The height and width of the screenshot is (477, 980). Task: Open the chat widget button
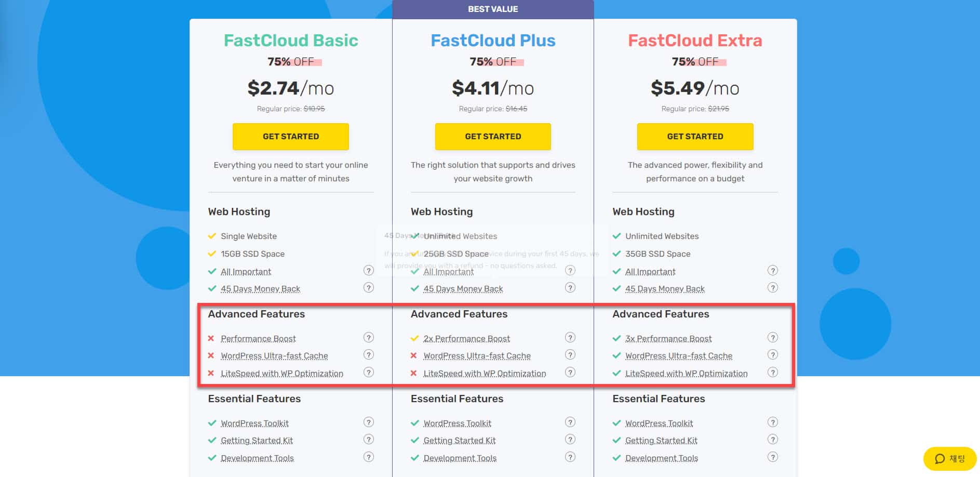tap(950, 458)
